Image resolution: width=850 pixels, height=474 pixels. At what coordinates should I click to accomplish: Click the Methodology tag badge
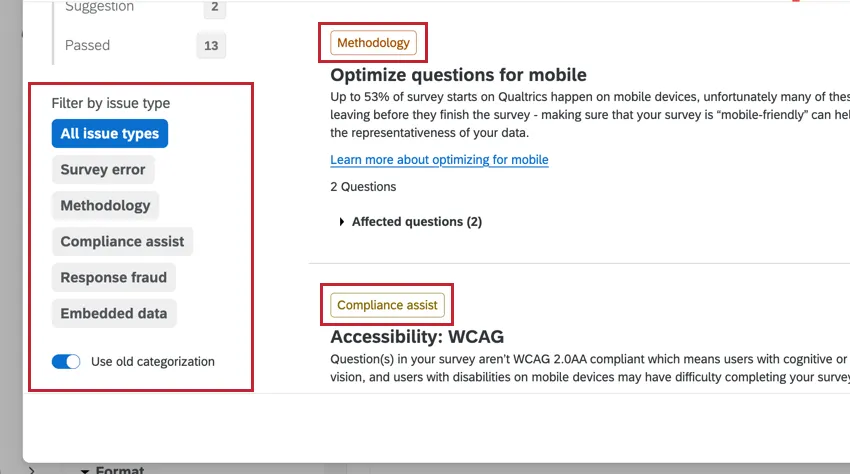click(x=374, y=43)
